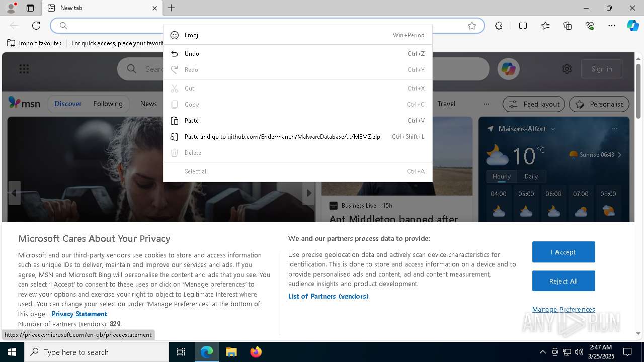Screen dimensions: 644x362
Task: Select Undo in context menu
Action: [x=297, y=54]
